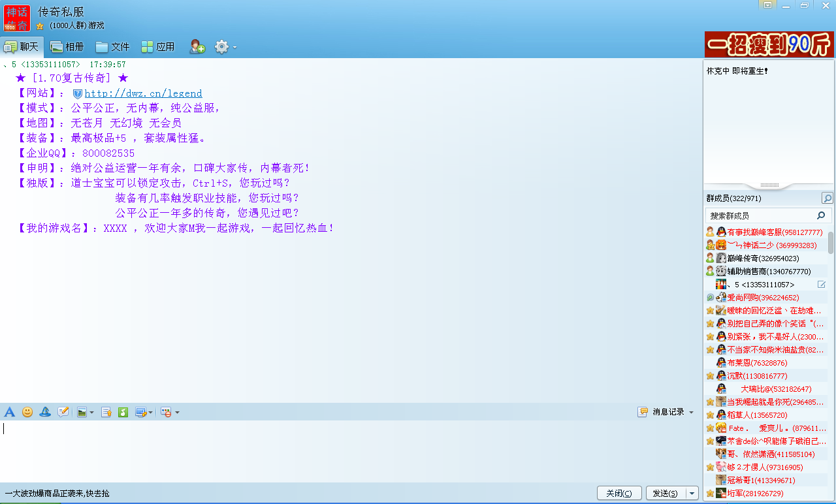Click the group notice 休克中 即将重生
This screenshot has height=504, width=836.
point(737,71)
